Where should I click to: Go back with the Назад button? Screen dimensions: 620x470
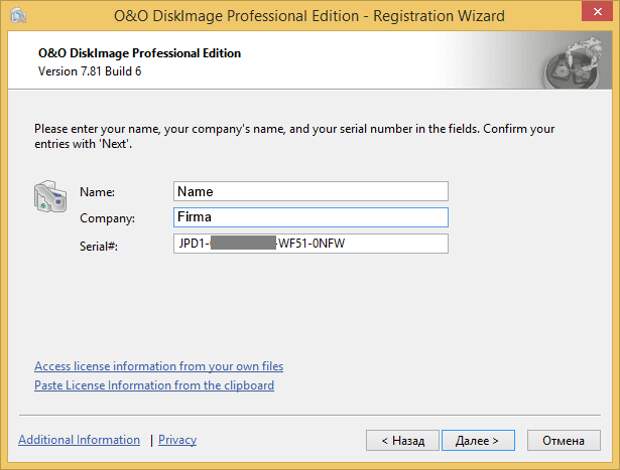coord(403,440)
